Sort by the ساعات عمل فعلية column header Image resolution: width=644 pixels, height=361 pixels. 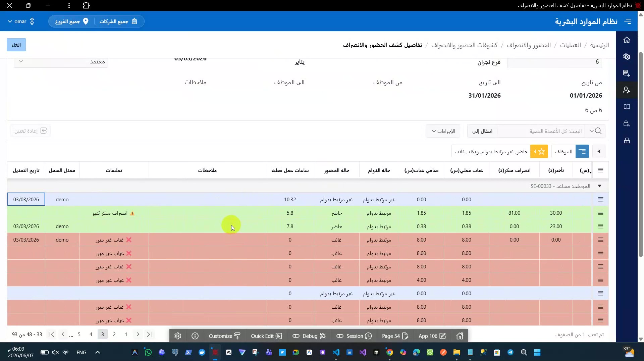290,170
